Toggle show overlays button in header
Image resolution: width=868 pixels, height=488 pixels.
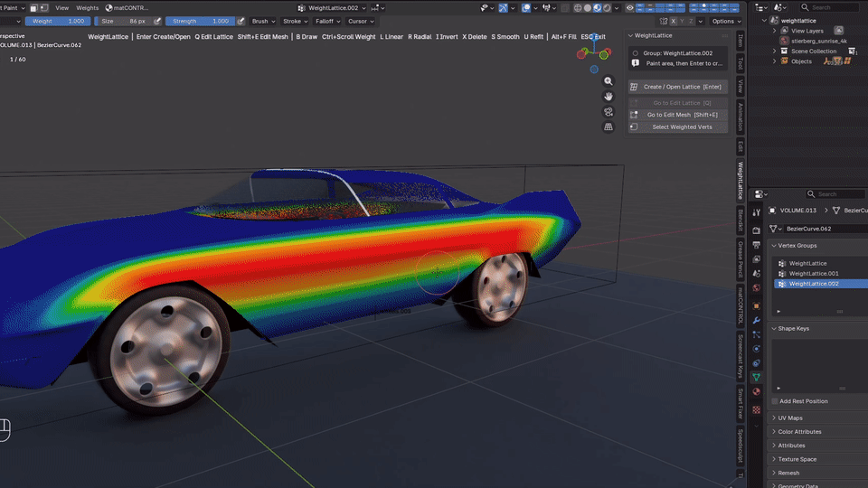526,8
